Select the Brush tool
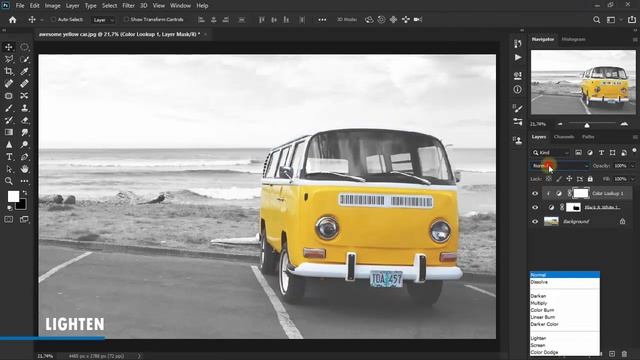Screen dimensions: 640x360 click(x=9, y=108)
